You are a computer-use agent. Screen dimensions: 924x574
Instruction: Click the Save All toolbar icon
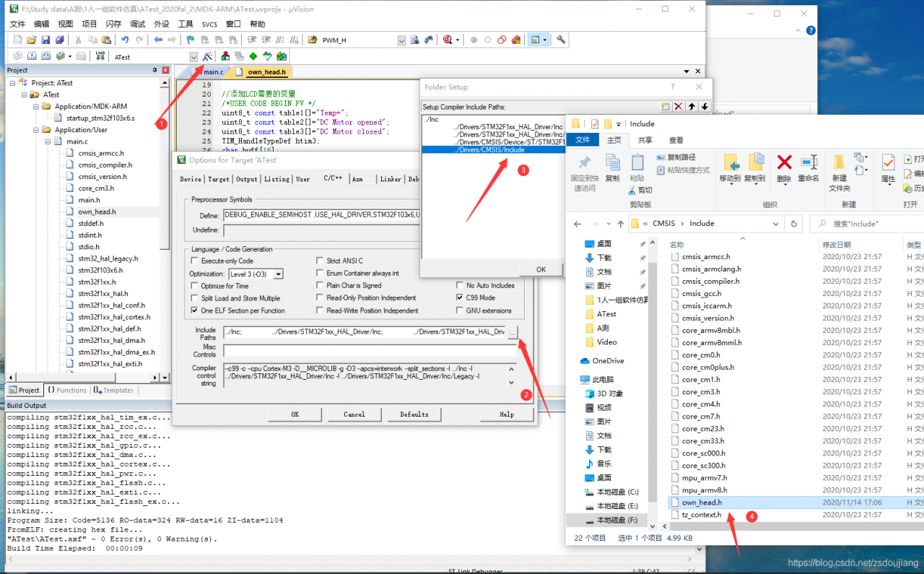pyautogui.click(x=58, y=40)
